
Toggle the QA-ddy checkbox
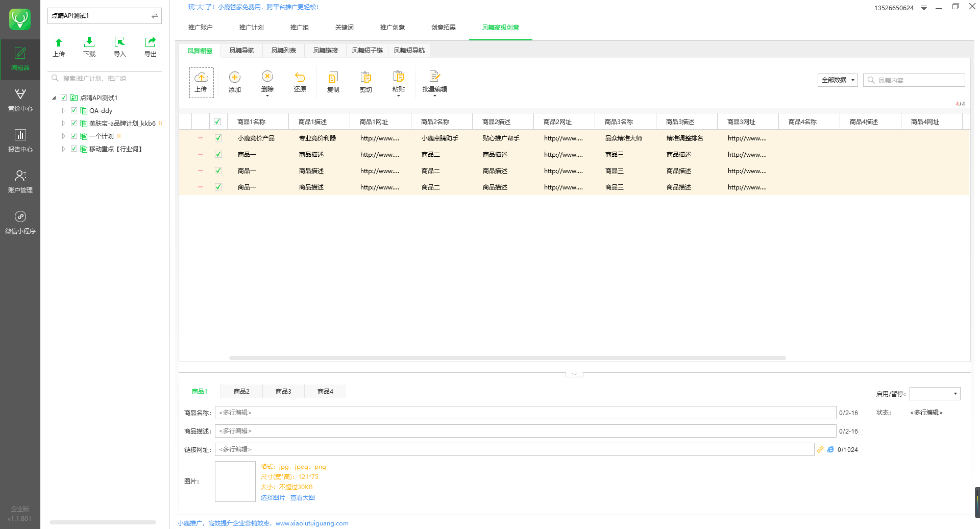click(74, 110)
